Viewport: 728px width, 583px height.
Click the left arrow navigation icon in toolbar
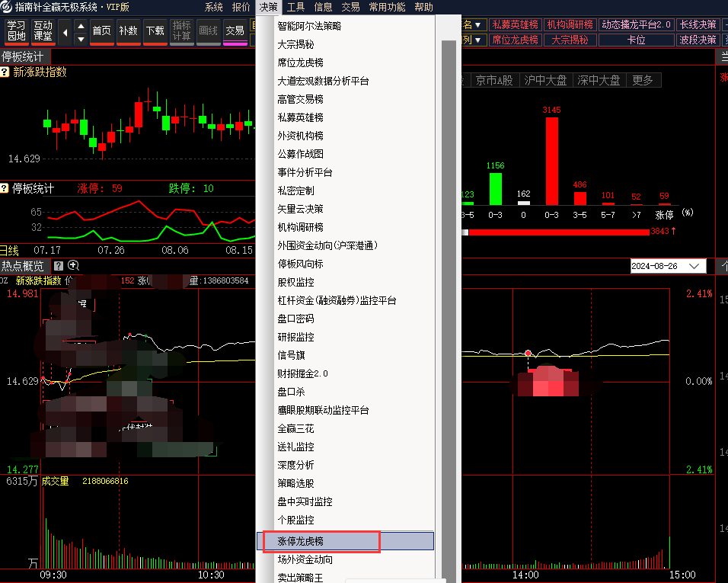point(64,31)
